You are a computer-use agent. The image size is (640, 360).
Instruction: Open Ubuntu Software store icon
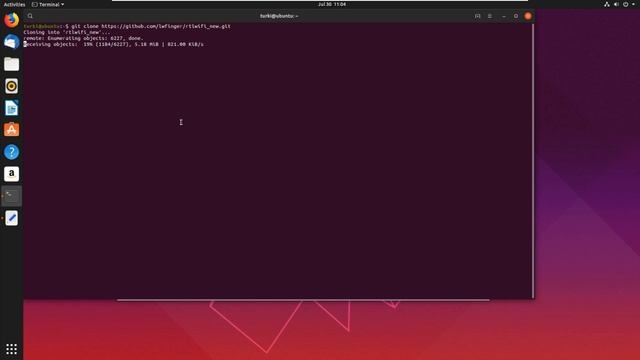pyautogui.click(x=11, y=130)
